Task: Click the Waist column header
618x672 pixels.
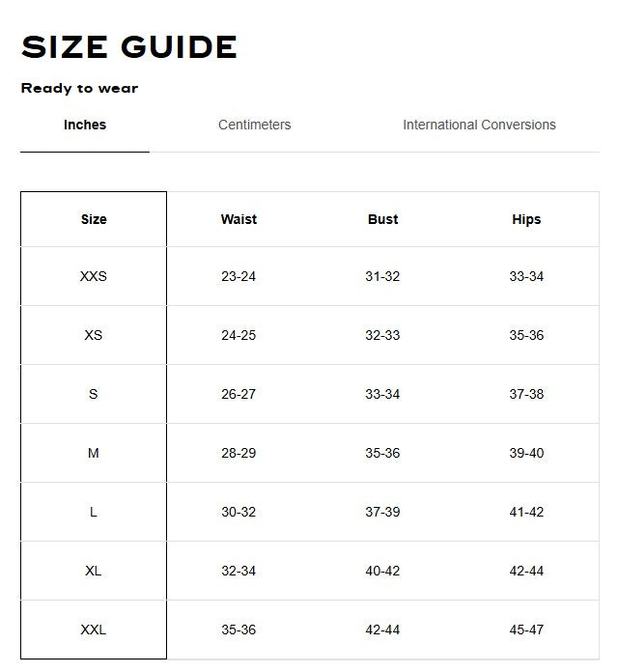Action: coord(239,219)
